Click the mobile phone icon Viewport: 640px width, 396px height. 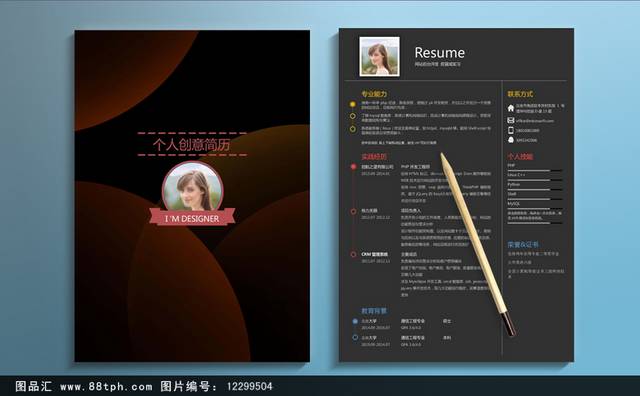[511, 130]
